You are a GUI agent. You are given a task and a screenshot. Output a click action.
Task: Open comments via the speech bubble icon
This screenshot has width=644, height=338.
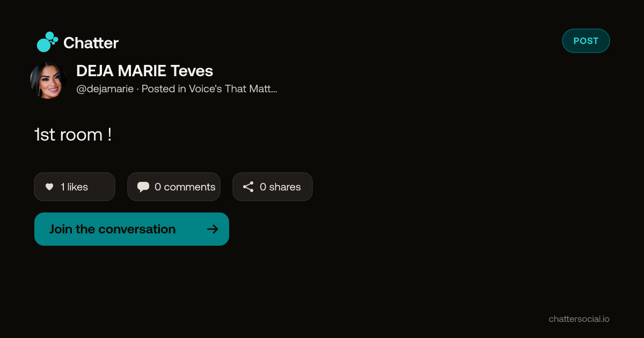[x=143, y=187]
